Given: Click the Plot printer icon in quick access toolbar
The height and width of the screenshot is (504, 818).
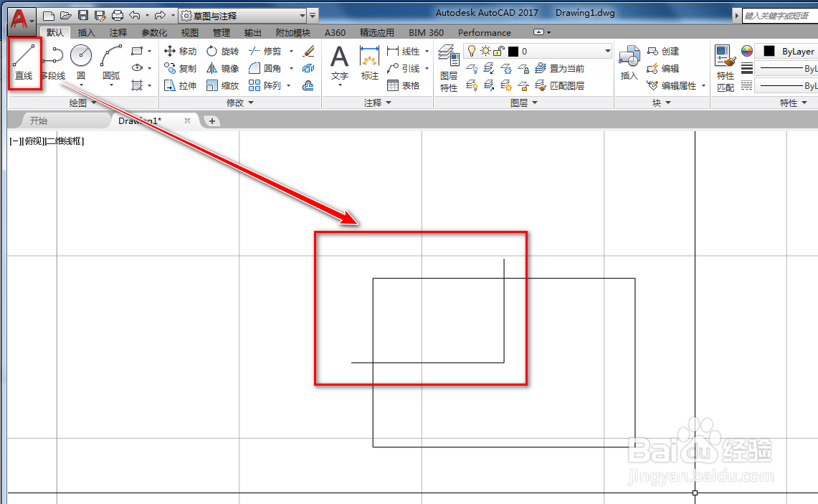Looking at the screenshot, I should pyautogui.click(x=118, y=16).
